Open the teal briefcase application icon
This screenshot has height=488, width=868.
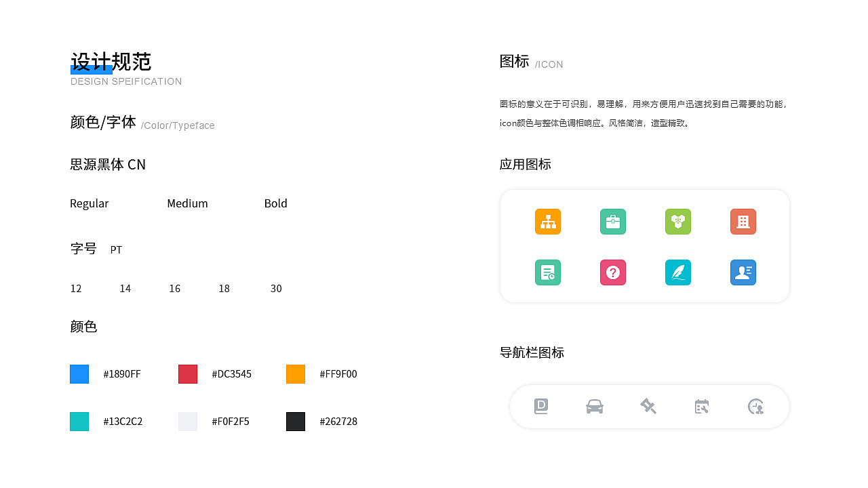pyautogui.click(x=613, y=222)
